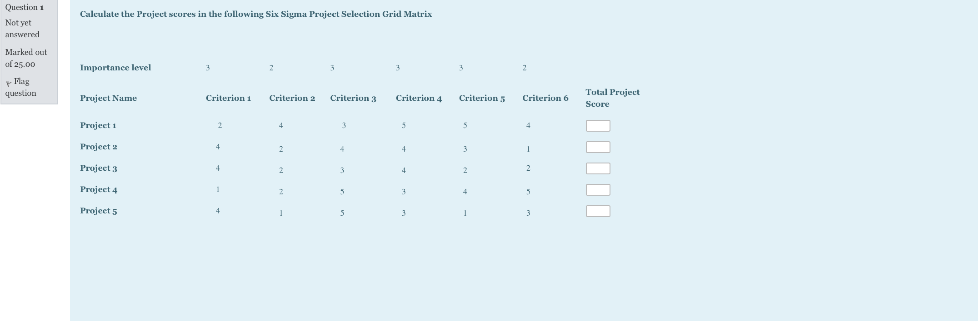This screenshot has width=980, height=321.
Task: Click the Project 5 total score field
Action: point(598,211)
